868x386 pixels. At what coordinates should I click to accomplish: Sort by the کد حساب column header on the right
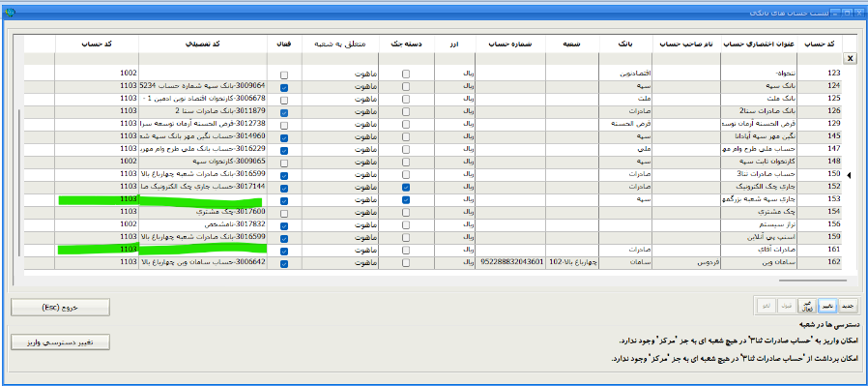820,44
